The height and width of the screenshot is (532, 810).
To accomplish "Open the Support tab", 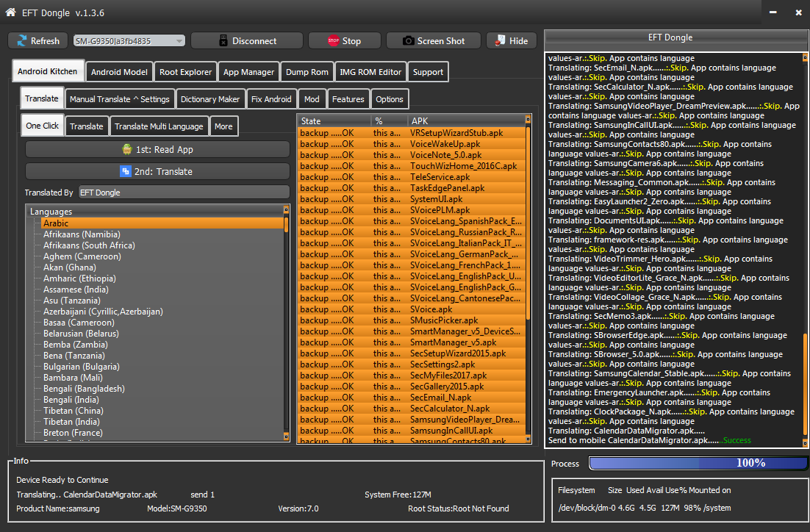I will pyautogui.click(x=428, y=72).
